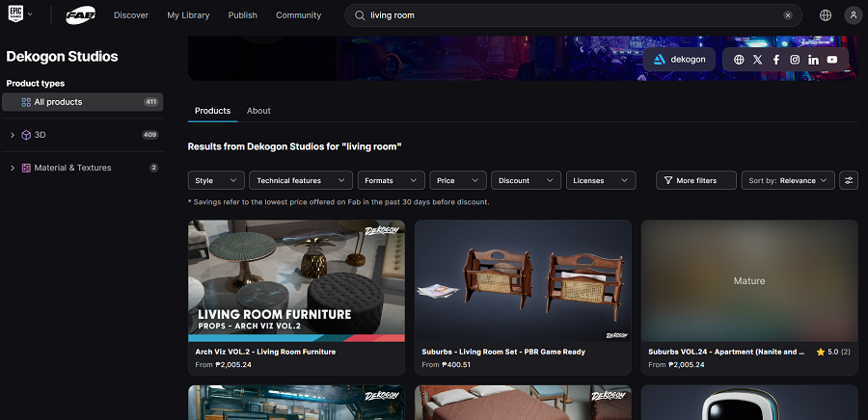Screen dimensions: 868x420
Task: Click the dekogon ArtStation button
Action: [679, 60]
